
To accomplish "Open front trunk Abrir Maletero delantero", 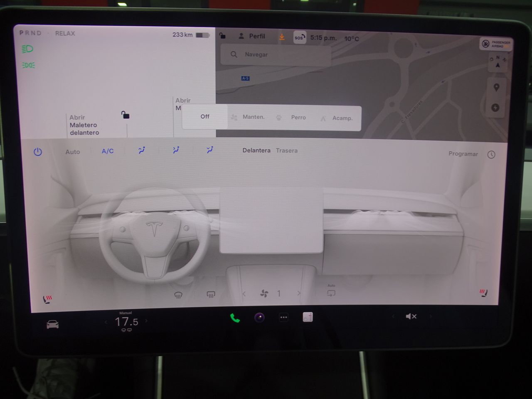I will pyautogui.click(x=84, y=125).
